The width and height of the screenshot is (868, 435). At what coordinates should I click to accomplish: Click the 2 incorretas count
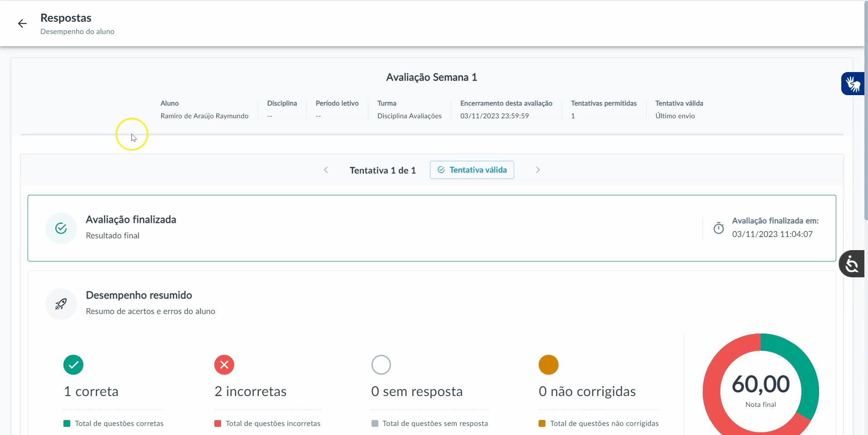click(251, 391)
